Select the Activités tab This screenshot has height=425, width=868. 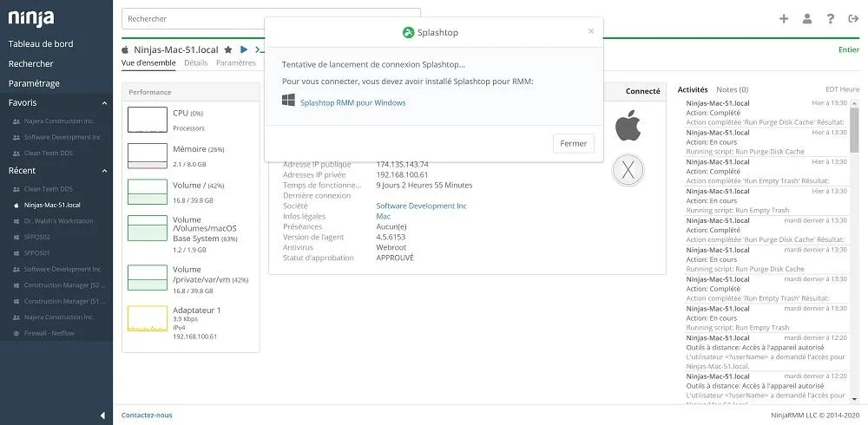(693, 89)
